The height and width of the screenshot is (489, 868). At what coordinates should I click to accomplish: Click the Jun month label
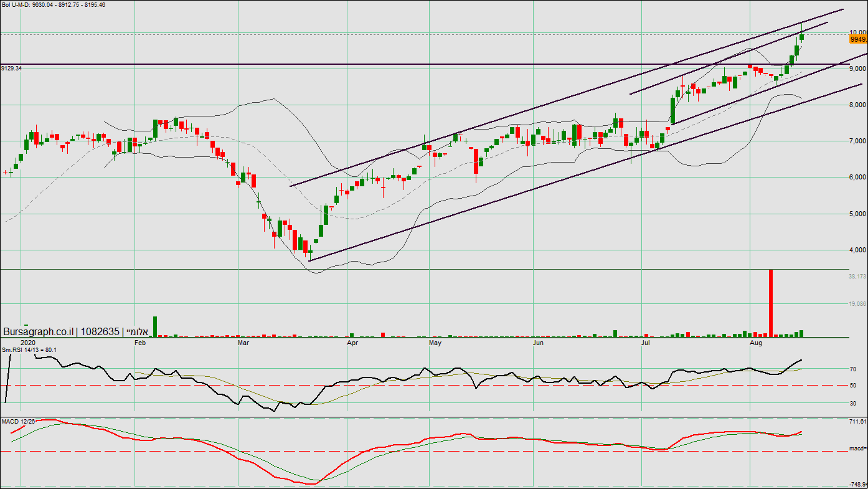(x=539, y=343)
